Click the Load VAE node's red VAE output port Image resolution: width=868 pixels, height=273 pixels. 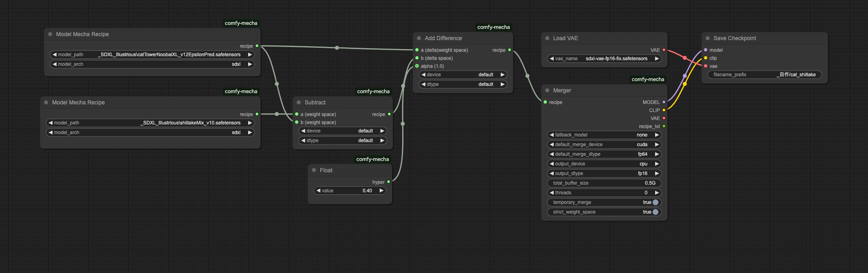point(664,50)
